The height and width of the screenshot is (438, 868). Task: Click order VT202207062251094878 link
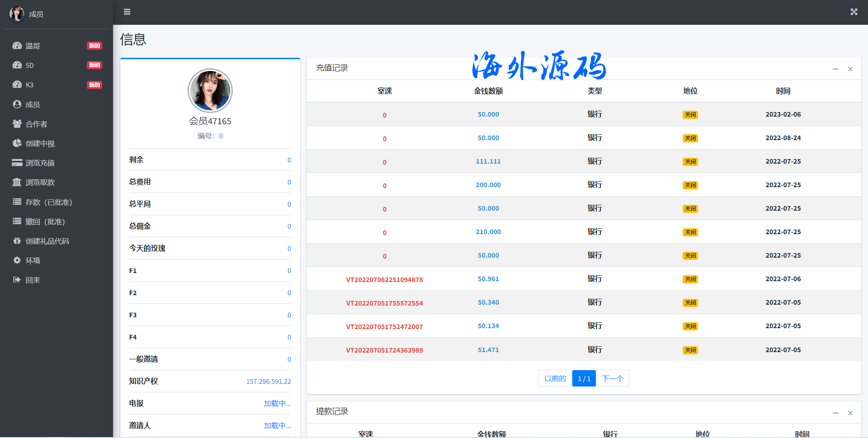tap(384, 280)
